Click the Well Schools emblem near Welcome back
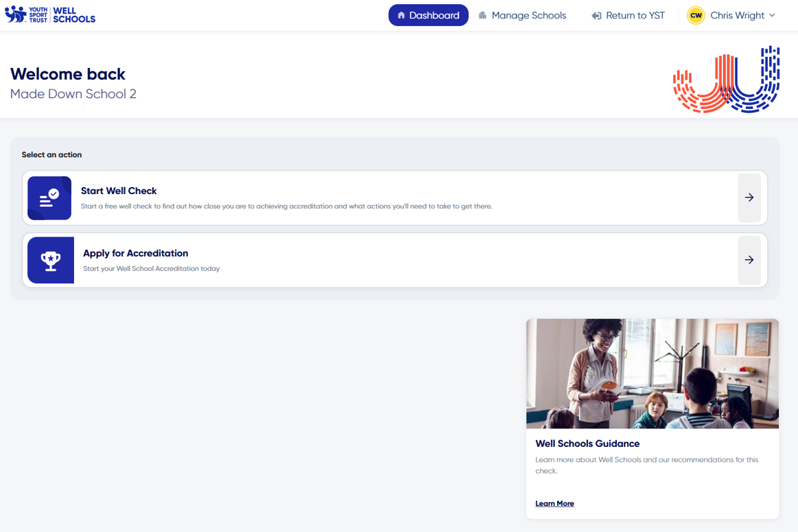 pos(726,79)
